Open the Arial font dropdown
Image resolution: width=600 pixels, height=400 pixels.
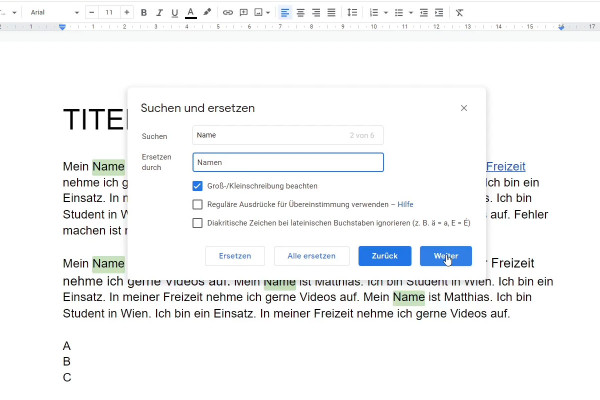54,13
